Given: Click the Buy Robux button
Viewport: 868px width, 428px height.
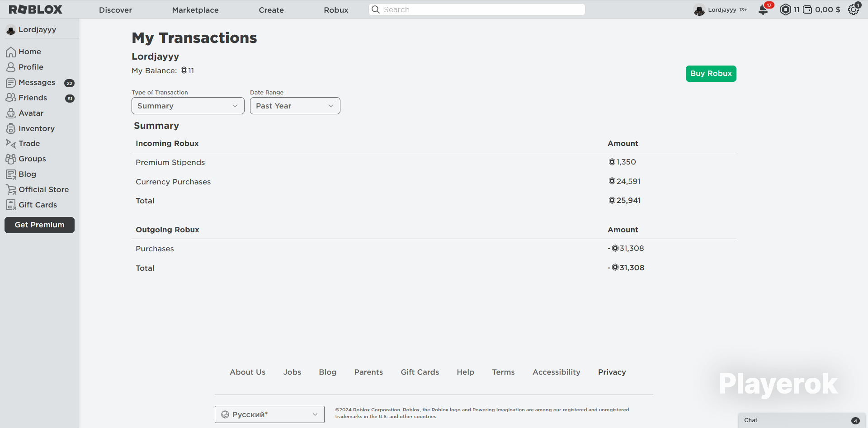Looking at the screenshot, I should pos(711,74).
